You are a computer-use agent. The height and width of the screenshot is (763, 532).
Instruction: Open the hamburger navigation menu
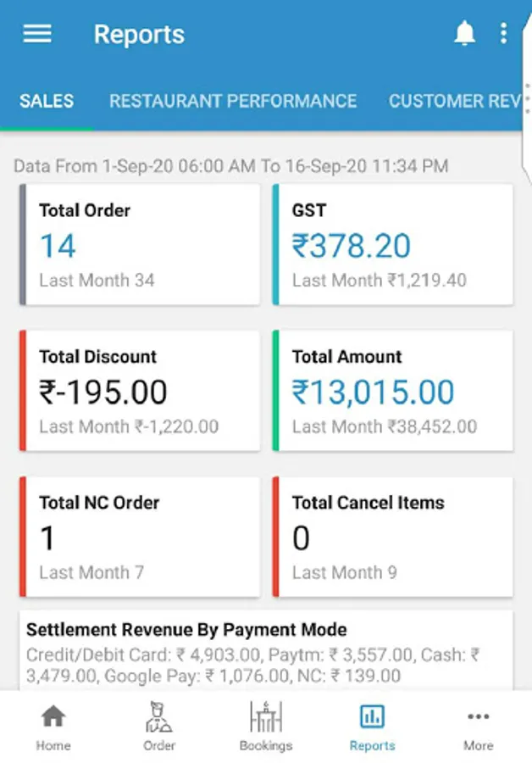(x=37, y=34)
